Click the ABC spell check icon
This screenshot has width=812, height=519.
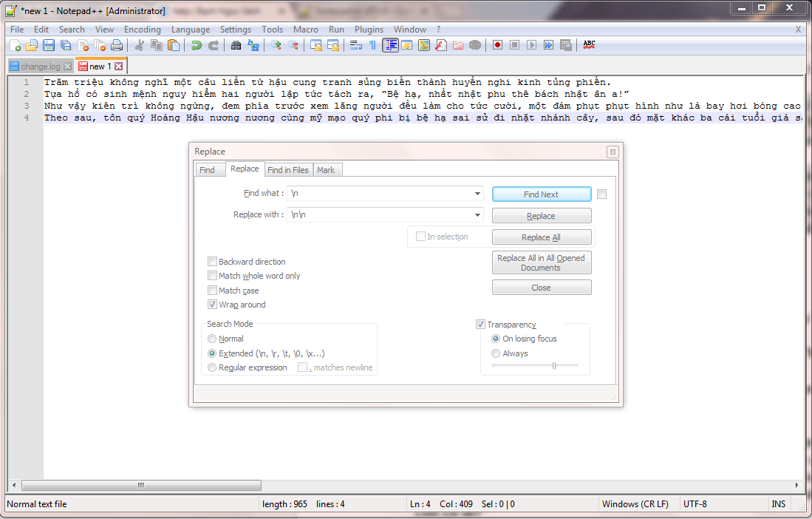pyautogui.click(x=589, y=45)
